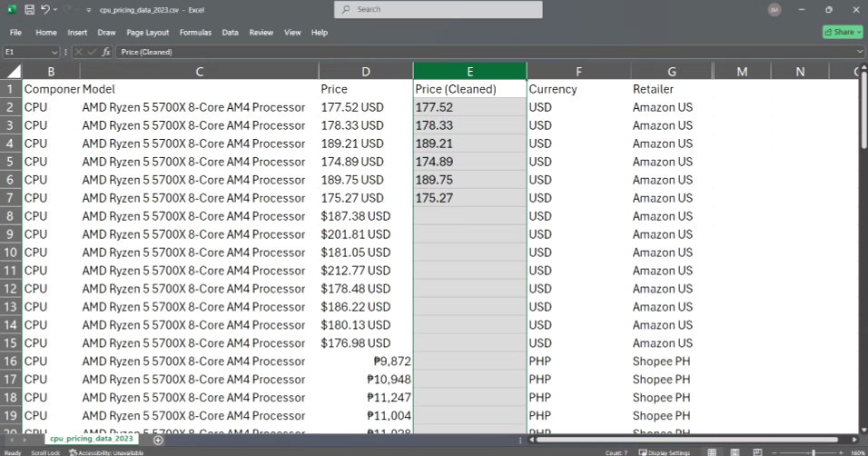Click the Cancel (X) formula bar icon

point(78,52)
